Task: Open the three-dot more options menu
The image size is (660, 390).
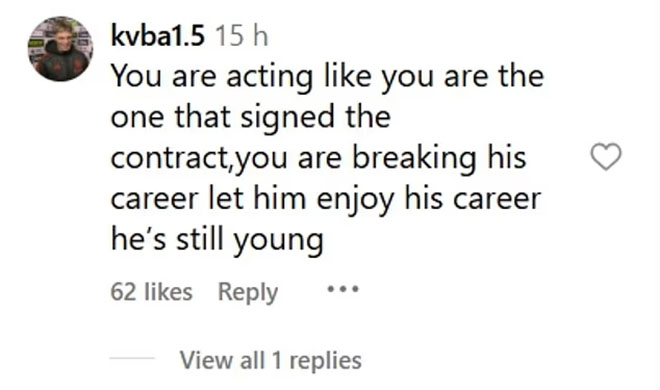Action: point(343,289)
